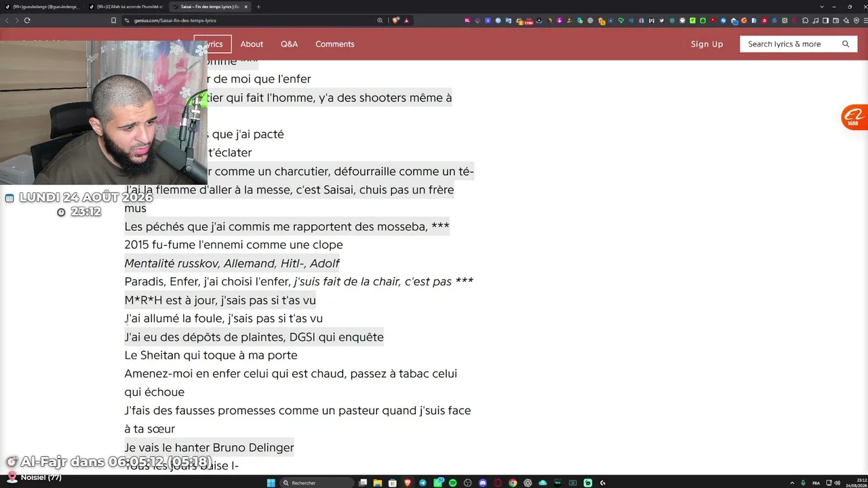Screen dimensions: 868x488
Task: Click the search magnifier in Genius search box
Action: (846, 44)
